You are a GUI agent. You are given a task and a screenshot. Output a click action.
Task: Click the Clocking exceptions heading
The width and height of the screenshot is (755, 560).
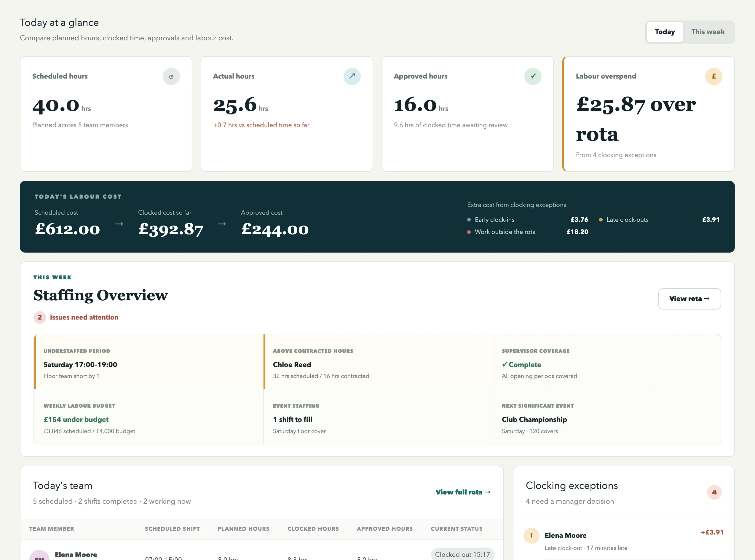click(x=572, y=485)
